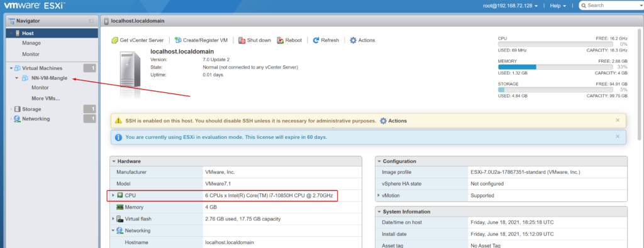Click the gear icon in SSH warning banner
This screenshot has height=248, width=644.
point(383,121)
